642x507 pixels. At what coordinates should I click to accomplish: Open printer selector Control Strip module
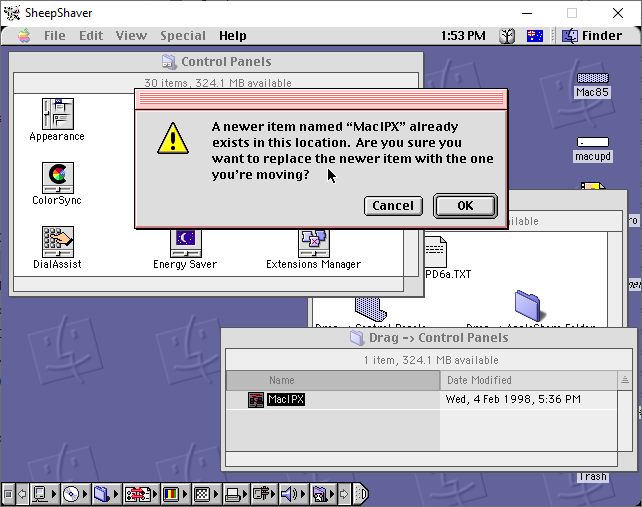click(x=236, y=494)
